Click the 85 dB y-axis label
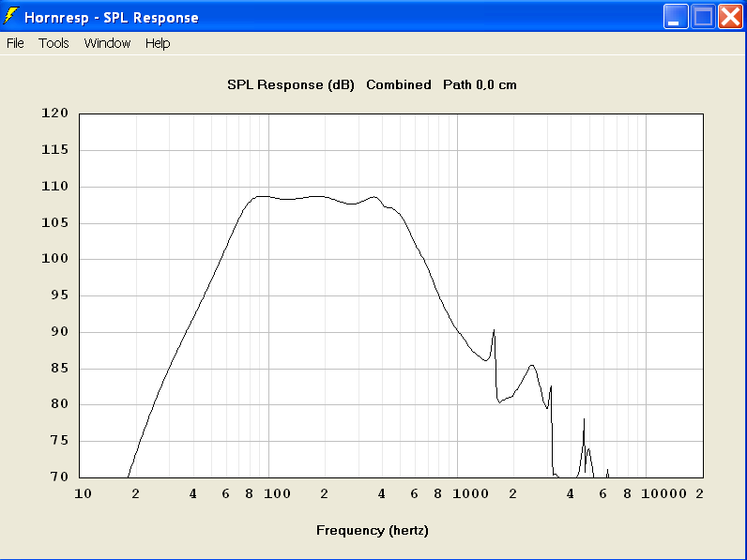747x560 pixels. click(x=59, y=368)
